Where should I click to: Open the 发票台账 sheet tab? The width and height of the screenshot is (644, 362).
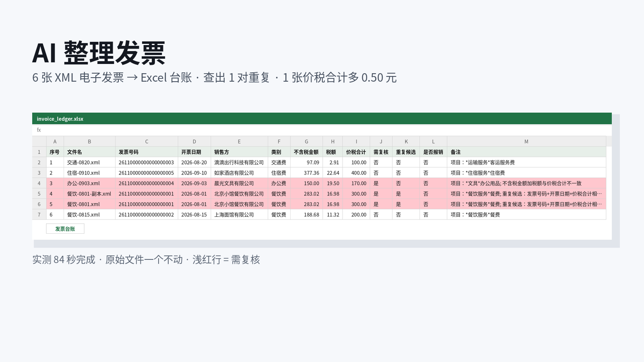pos(65,229)
